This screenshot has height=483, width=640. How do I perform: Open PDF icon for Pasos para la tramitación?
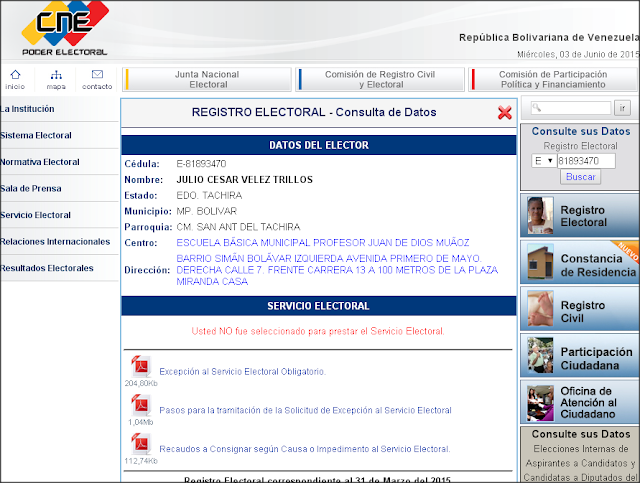tap(141, 405)
